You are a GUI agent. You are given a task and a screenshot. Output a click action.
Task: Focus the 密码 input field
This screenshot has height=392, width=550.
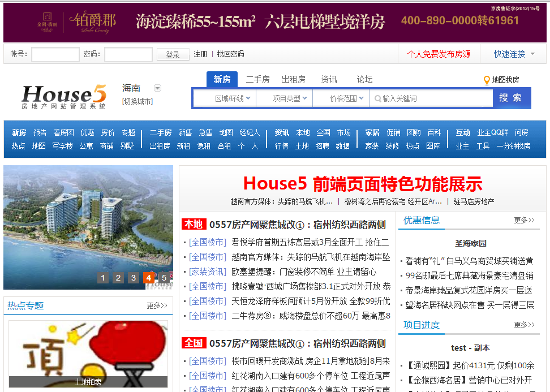[128, 54]
